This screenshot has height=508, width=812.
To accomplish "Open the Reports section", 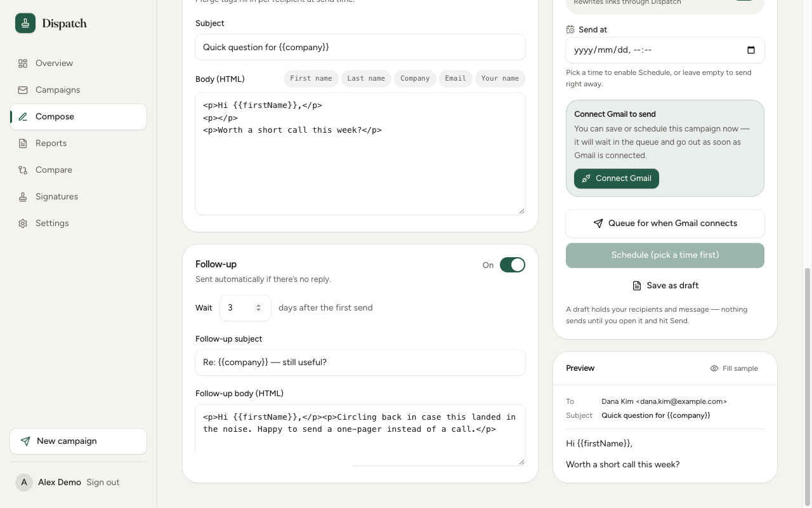I will (79, 144).
